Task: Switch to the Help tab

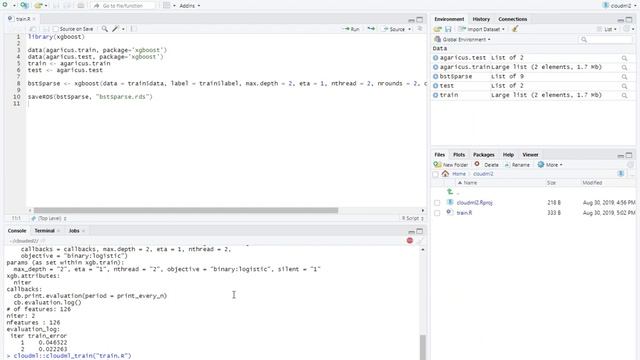Action: point(508,155)
